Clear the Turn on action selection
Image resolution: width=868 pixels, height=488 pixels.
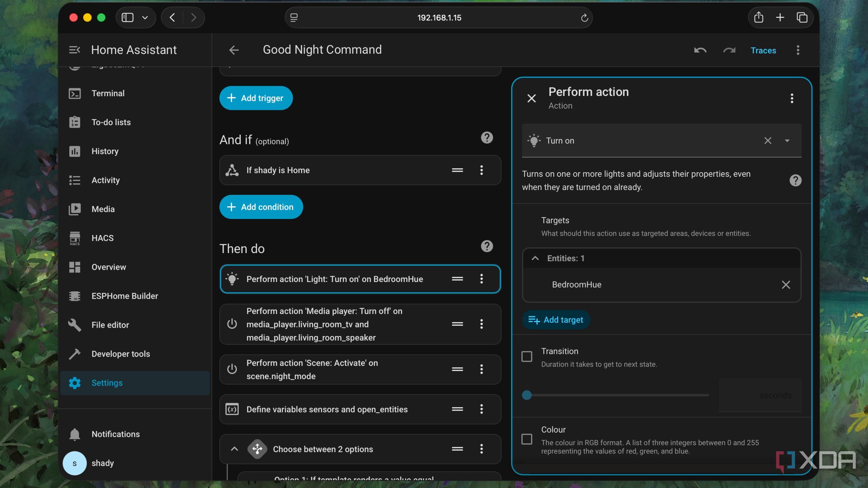(768, 140)
